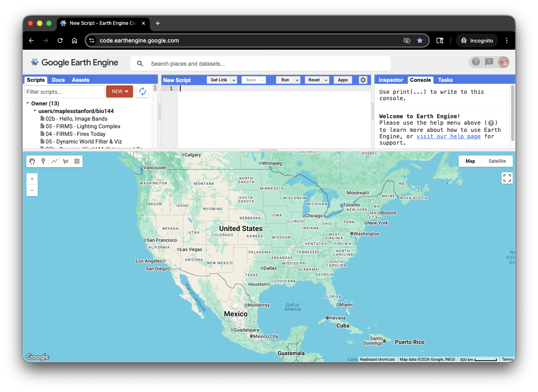The width and height of the screenshot is (538, 392).
Task: Select the polygon drawing tool
Action: click(66, 161)
